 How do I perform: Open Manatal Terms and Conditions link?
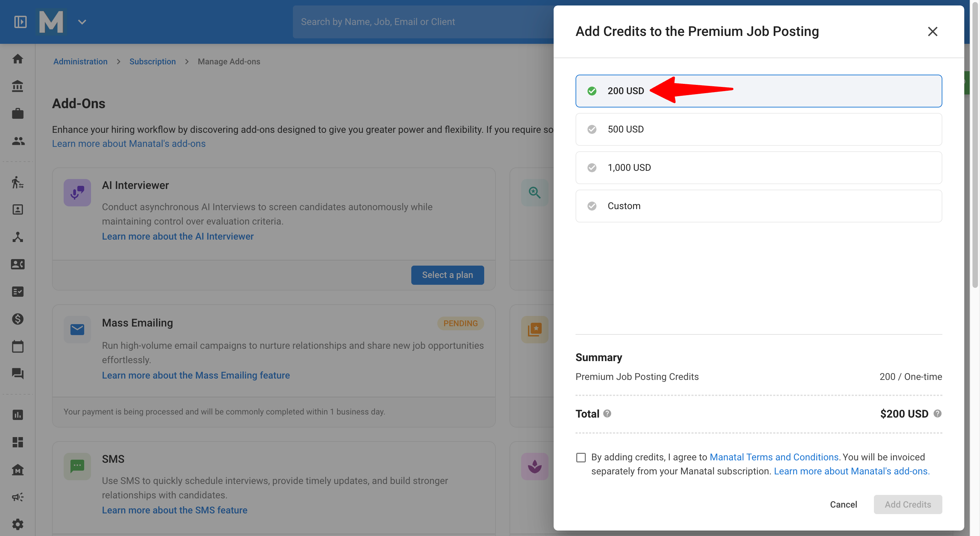[774, 457]
